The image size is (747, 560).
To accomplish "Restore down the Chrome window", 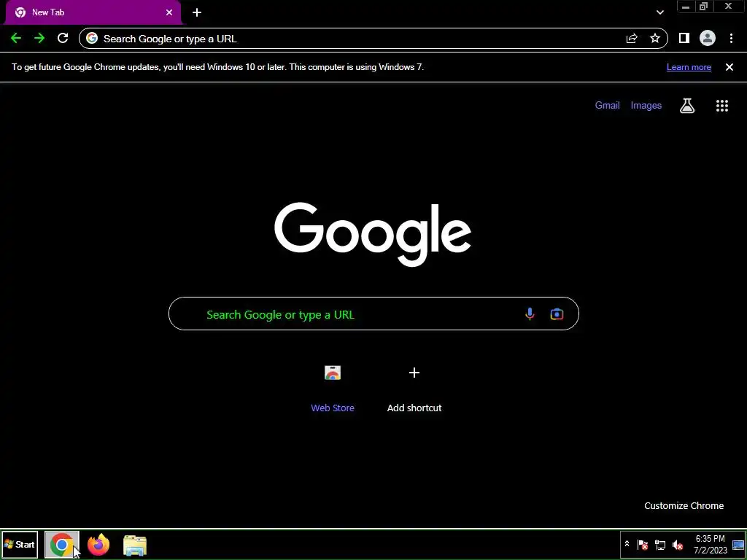I will click(x=704, y=6).
